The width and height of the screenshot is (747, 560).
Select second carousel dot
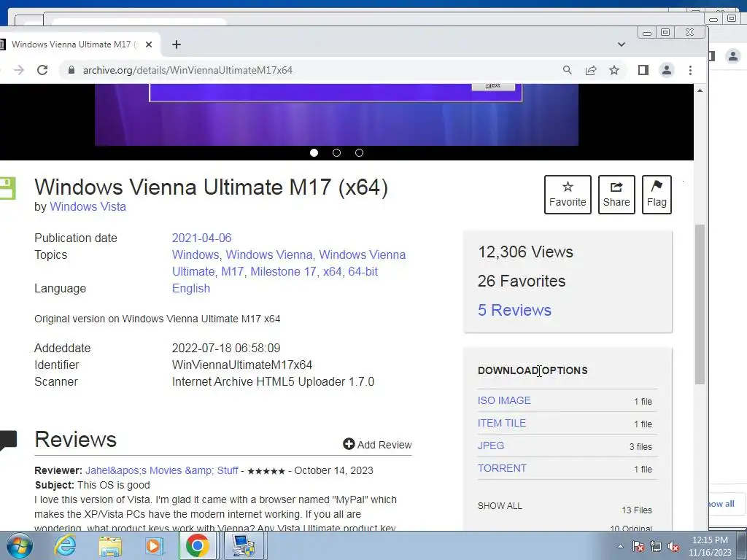(x=336, y=153)
